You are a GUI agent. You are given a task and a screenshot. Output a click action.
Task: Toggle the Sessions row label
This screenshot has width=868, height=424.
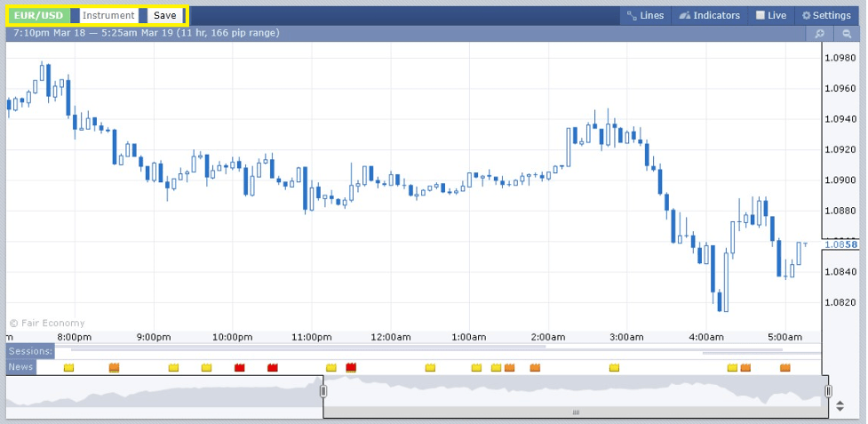31,351
